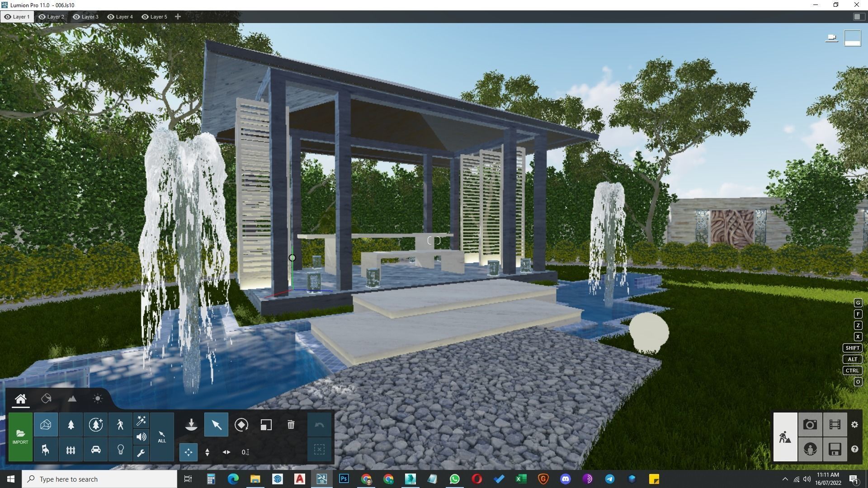Click the ALL categories select button
The height and width of the screenshot is (488, 868).
tap(162, 437)
